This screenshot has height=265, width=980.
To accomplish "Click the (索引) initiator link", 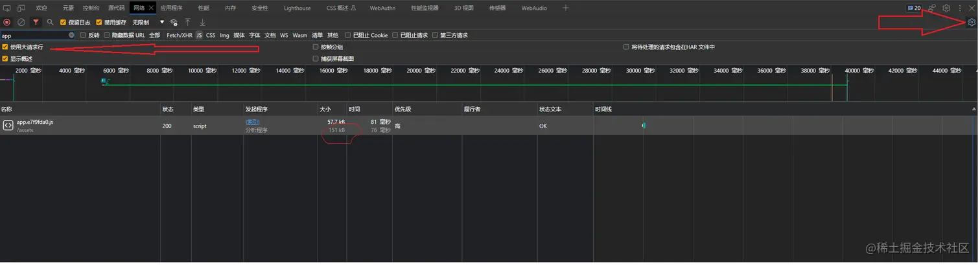I will (x=252, y=122).
